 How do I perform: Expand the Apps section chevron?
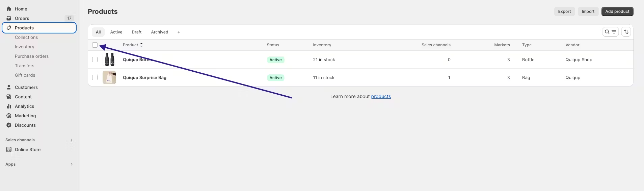pyautogui.click(x=71, y=164)
